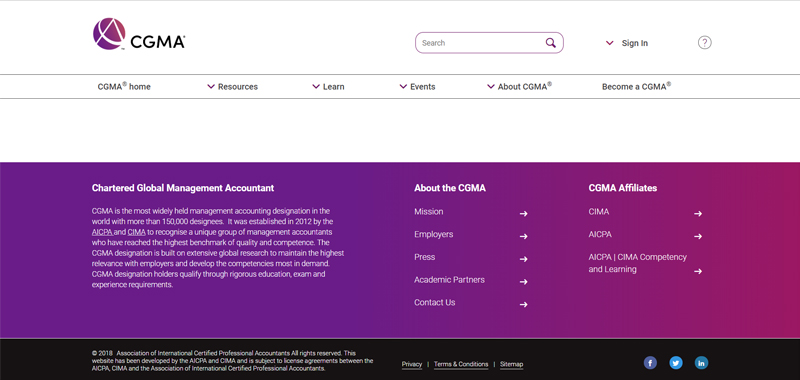Open the Twitter social icon
800x380 pixels.
click(676, 363)
